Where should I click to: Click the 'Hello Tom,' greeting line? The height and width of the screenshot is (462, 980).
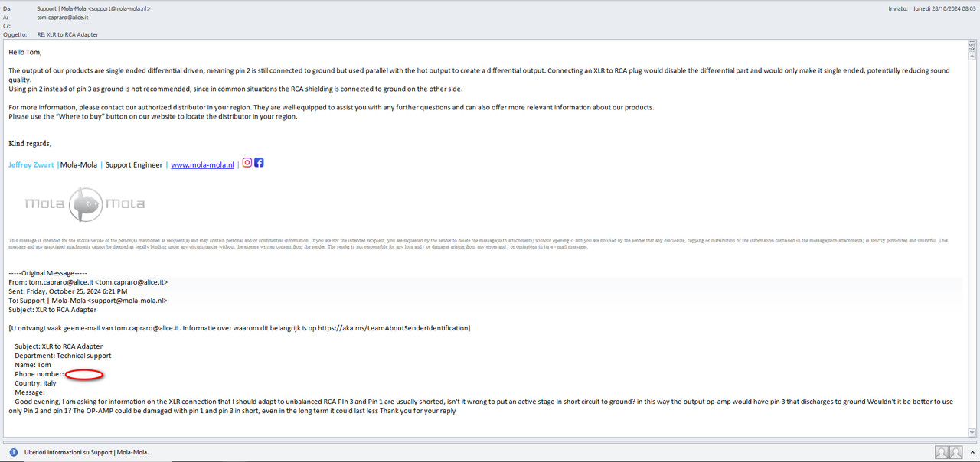25,52
